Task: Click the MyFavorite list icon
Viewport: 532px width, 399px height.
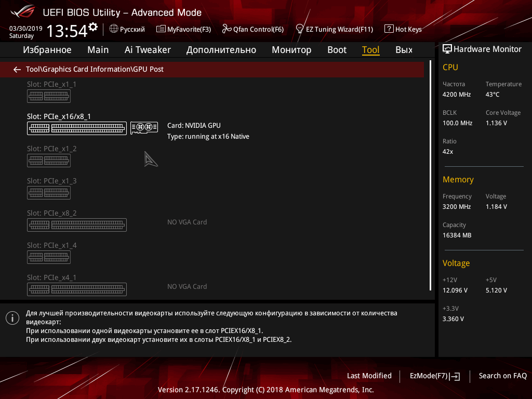Action: point(161,29)
